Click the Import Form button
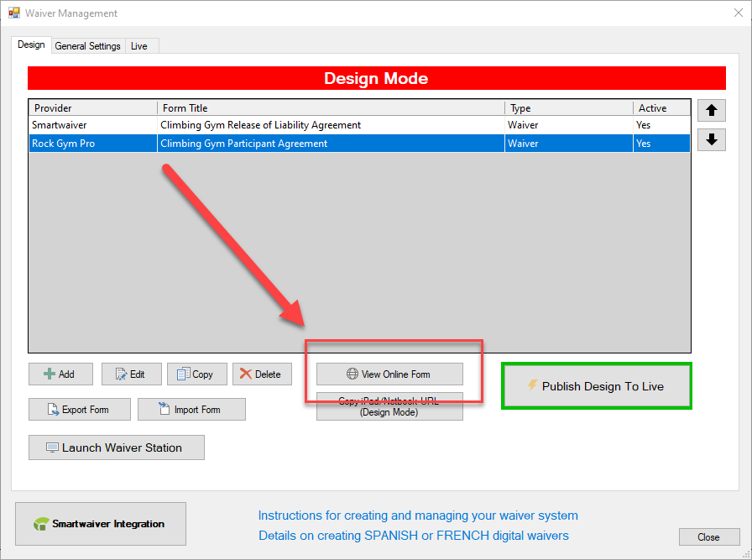 (x=191, y=410)
